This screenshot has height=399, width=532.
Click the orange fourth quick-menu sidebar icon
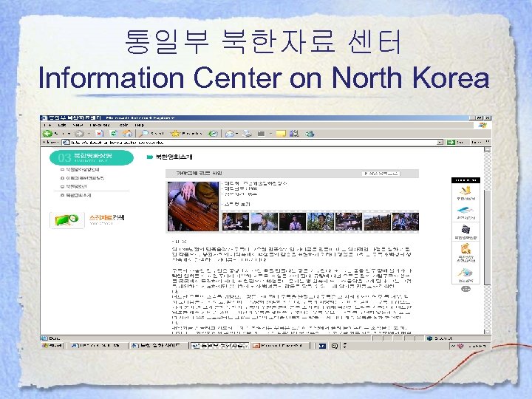465,249
